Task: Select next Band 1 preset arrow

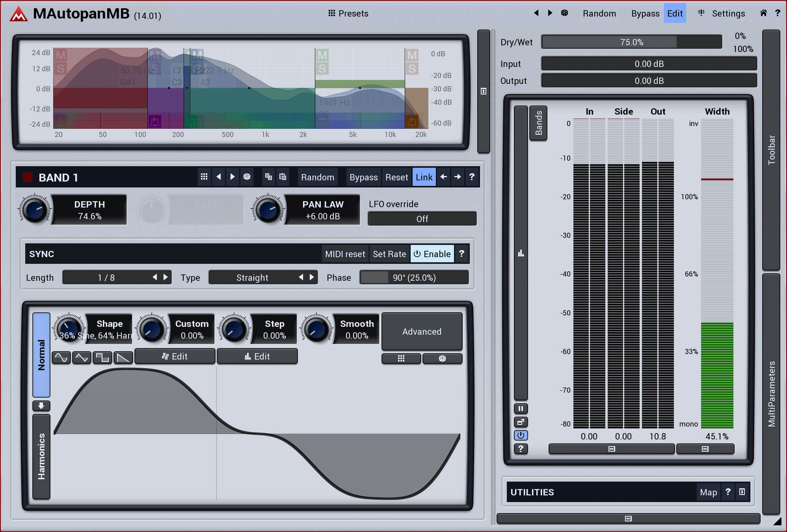Action: pos(233,177)
